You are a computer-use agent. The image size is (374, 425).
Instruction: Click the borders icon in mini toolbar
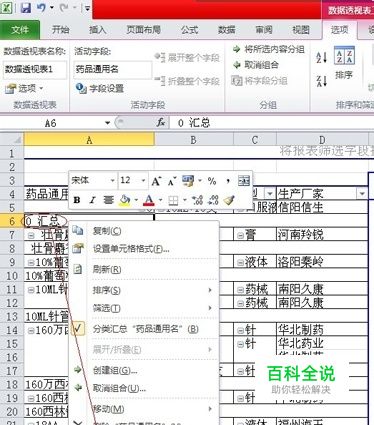click(173, 200)
